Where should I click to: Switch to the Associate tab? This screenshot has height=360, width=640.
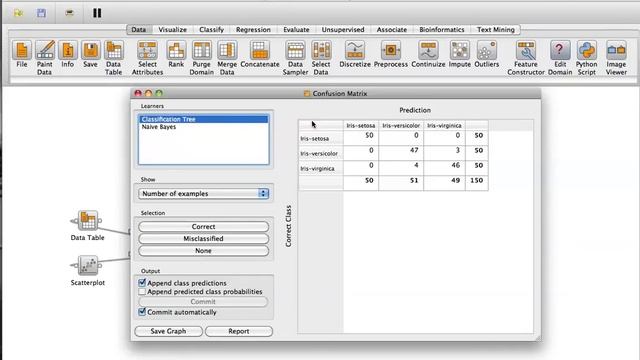(392, 29)
